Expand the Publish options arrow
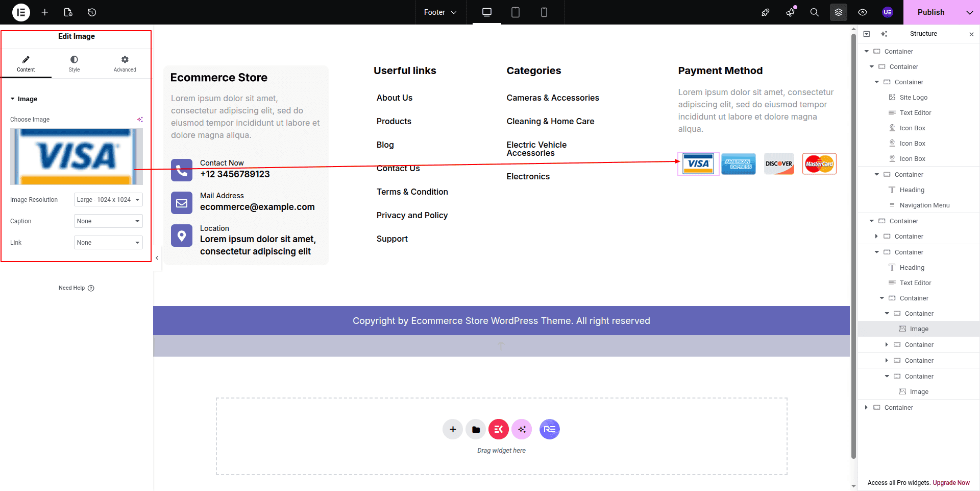 tap(969, 12)
